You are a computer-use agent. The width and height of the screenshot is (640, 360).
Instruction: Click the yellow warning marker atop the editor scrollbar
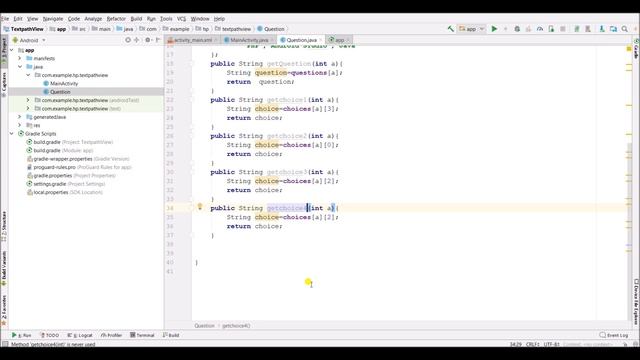629,49
